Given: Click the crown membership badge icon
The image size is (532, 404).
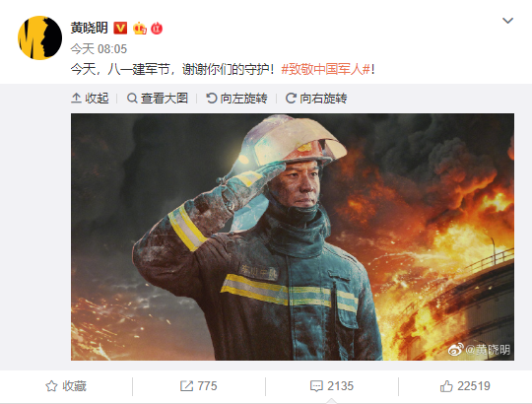Looking at the screenshot, I should (x=140, y=29).
